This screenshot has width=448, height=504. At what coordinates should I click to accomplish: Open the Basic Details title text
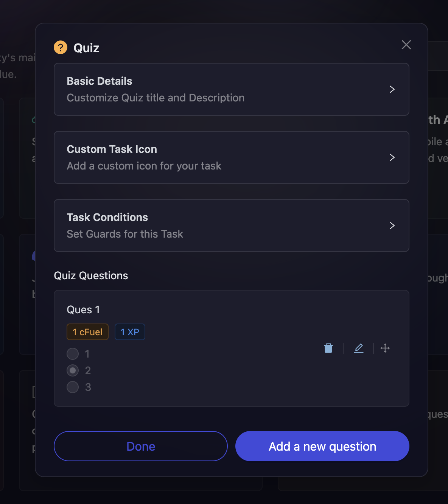point(100,81)
